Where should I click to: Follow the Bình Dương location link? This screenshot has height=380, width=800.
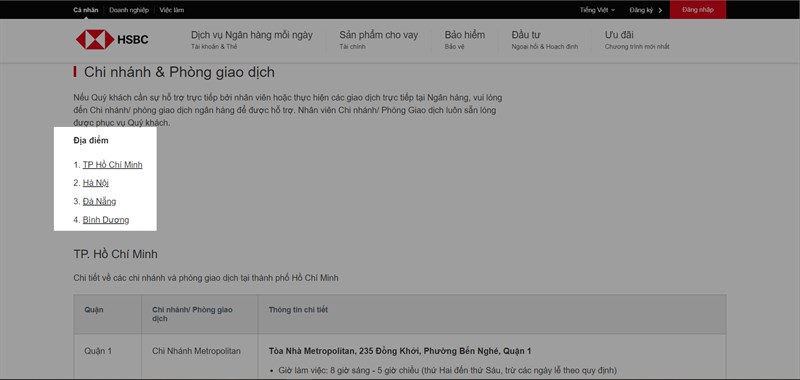(x=106, y=220)
